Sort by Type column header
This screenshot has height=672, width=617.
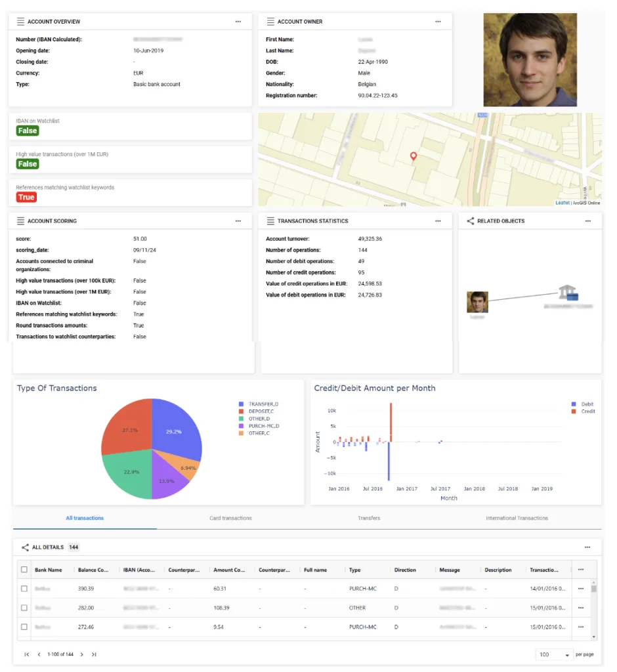pos(354,570)
